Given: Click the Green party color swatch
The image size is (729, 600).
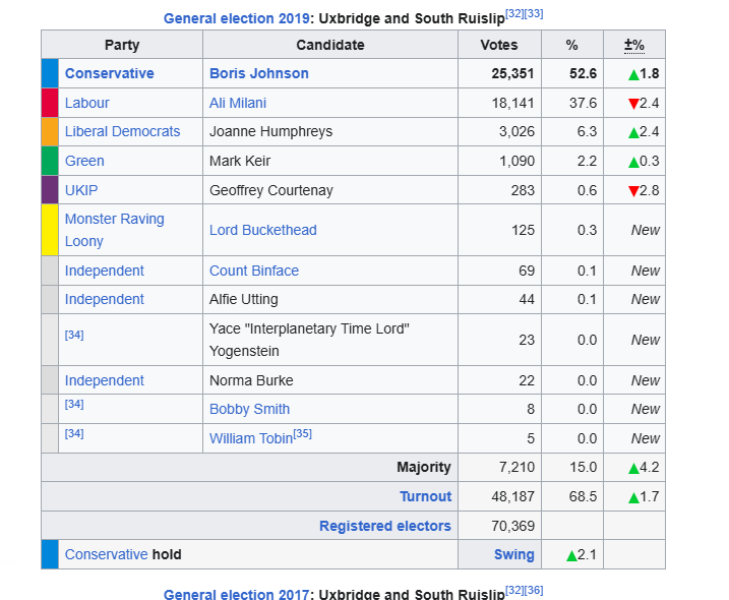Looking at the screenshot, I should tap(50, 161).
